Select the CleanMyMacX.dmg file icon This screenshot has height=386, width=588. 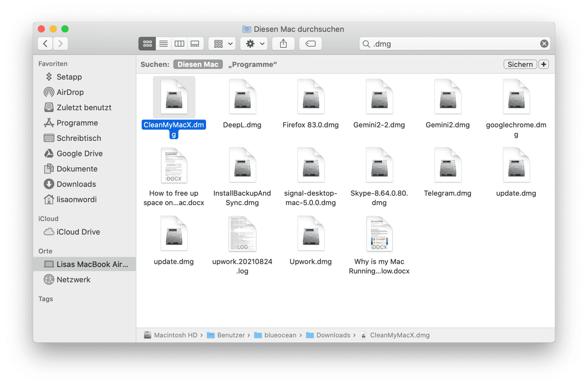tap(174, 97)
